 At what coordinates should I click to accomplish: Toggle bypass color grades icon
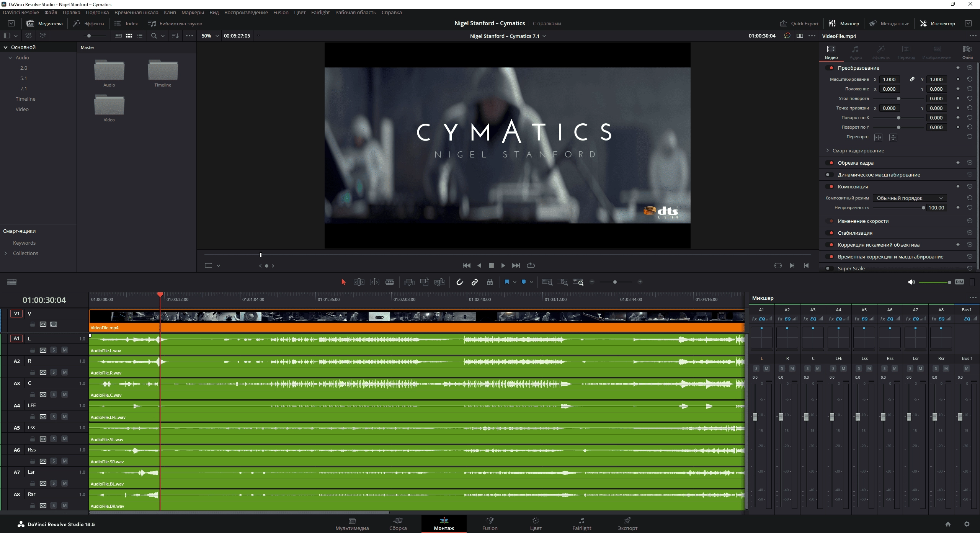(x=787, y=36)
